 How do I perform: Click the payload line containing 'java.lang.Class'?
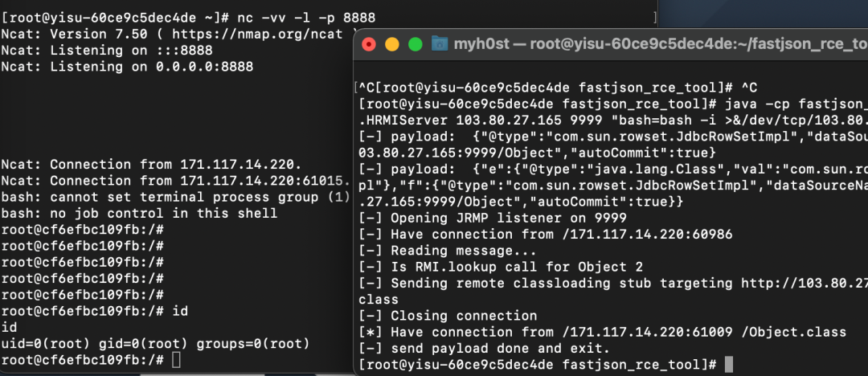[x=612, y=169]
